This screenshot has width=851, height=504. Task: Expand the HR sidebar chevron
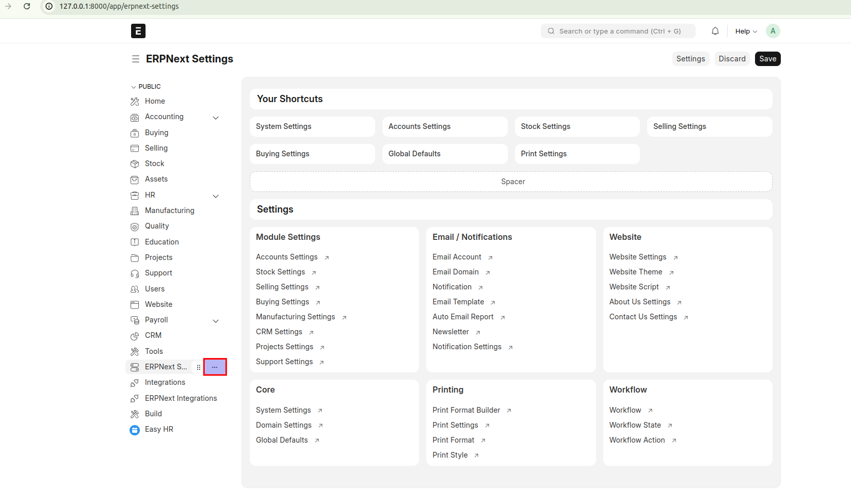click(x=216, y=196)
